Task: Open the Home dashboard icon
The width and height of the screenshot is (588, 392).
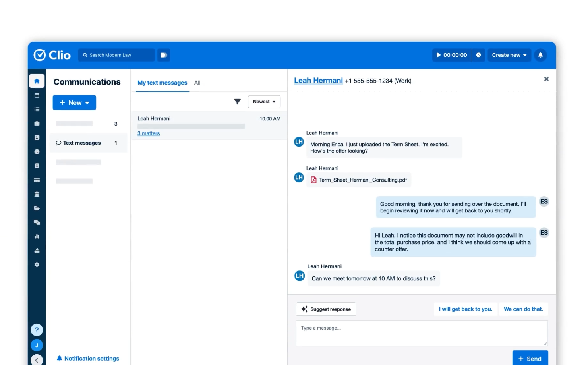Action: [x=37, y=81]
